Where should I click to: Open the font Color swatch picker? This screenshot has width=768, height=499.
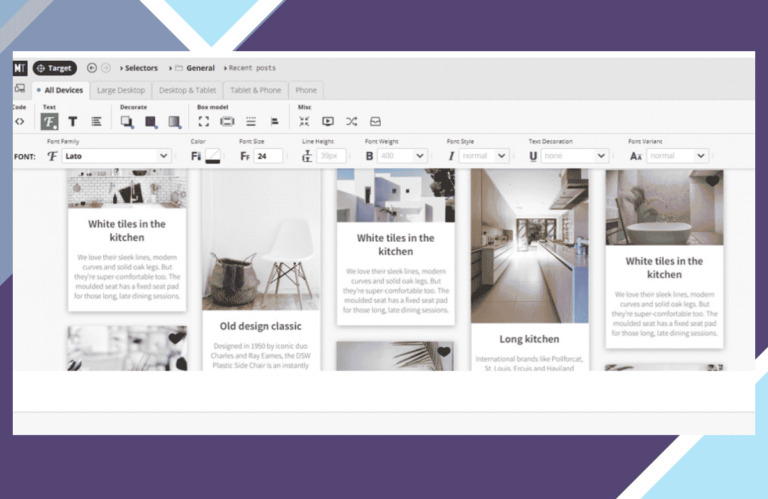[213, 156]
